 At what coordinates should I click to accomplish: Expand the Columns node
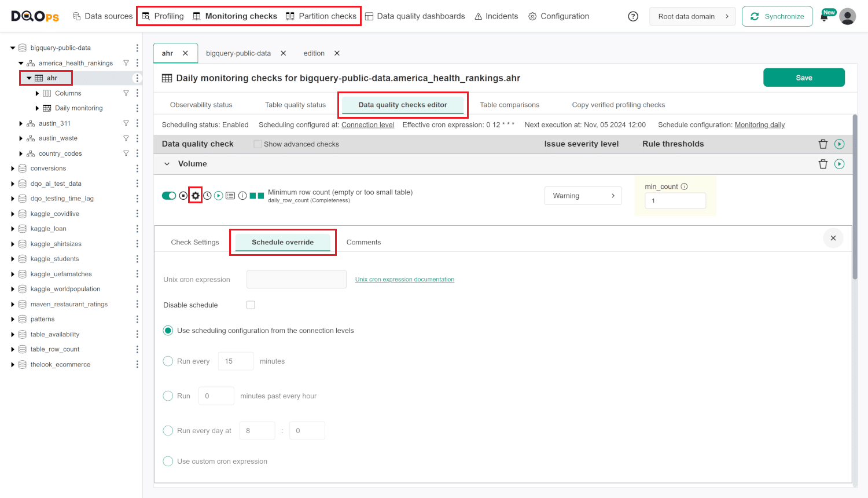pos(37,93)
